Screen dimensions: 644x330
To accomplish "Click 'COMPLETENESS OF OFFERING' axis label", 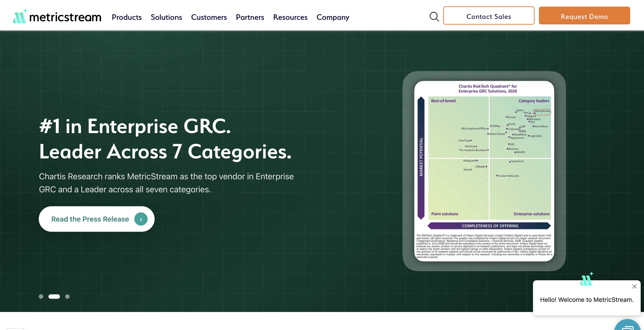I will pos(490,226).
